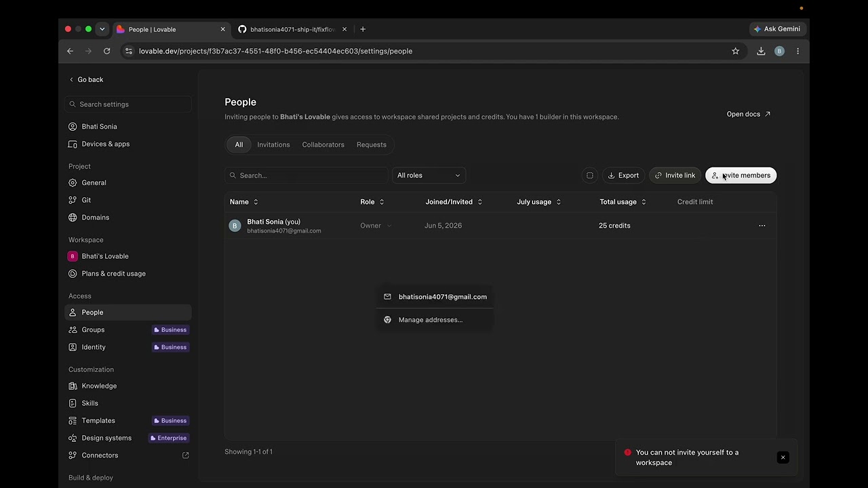This screenshot has width=868, height=488.
Task: Open three-dot menu for Bhati Sonia row
Action: click(762, 226)
